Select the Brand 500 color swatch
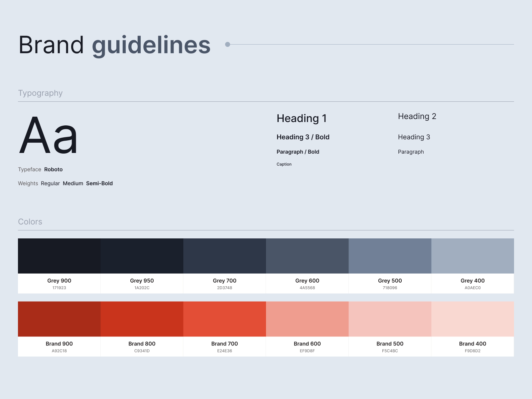This screenshot has width=532, height=399. [390, 319]
